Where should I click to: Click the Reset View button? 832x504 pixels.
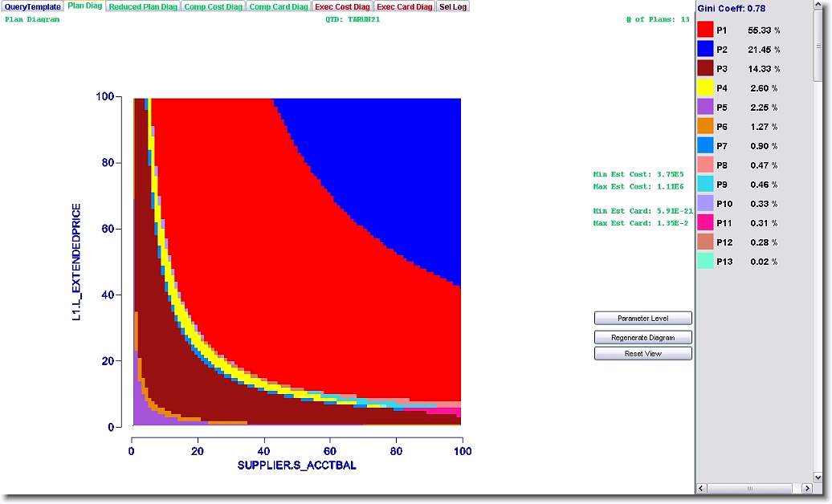(642, 354)
